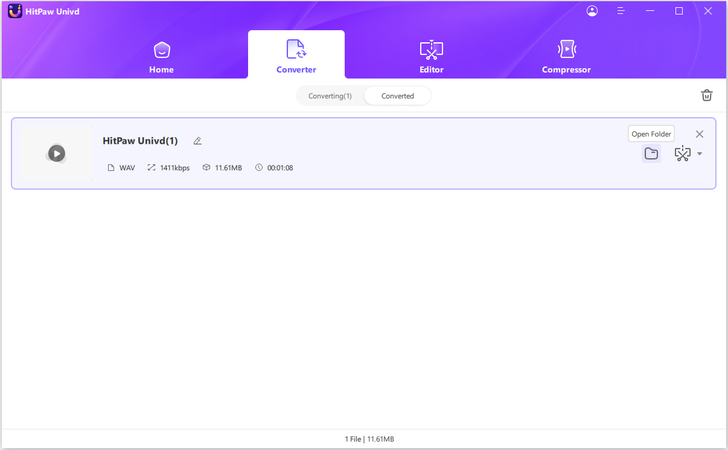Select the Converted sub-tab
Image resolution: width=728 pixels, height=450 pixels.
397,96
